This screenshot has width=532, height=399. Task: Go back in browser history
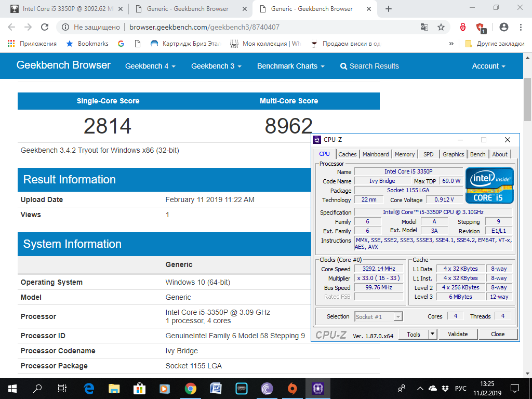11,27
